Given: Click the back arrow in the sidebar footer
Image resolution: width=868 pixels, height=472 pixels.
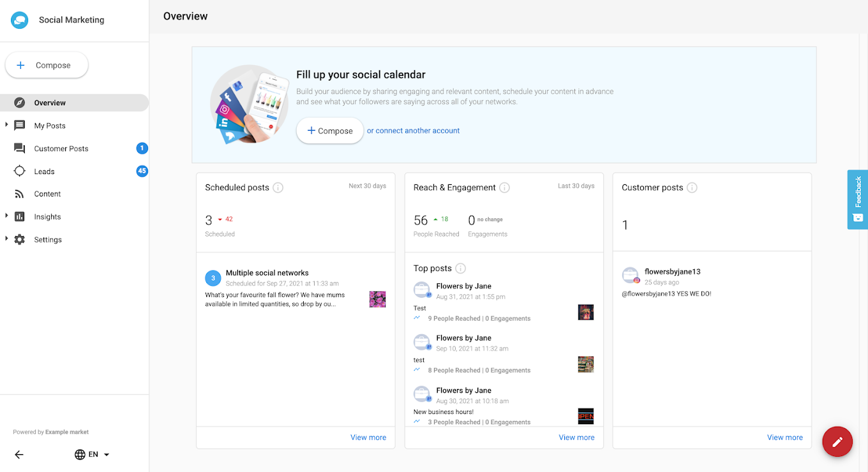Looking at the screenshot, I should tap(19, 455).
